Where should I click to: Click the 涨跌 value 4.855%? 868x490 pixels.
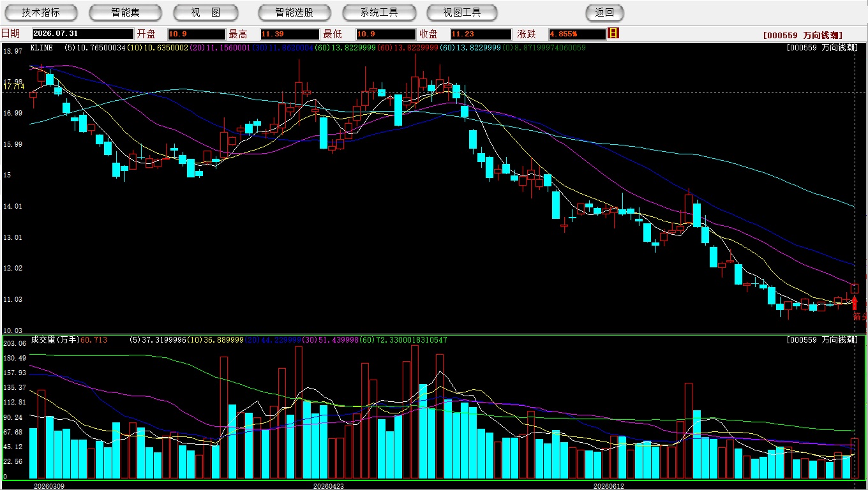click(576, 34)
